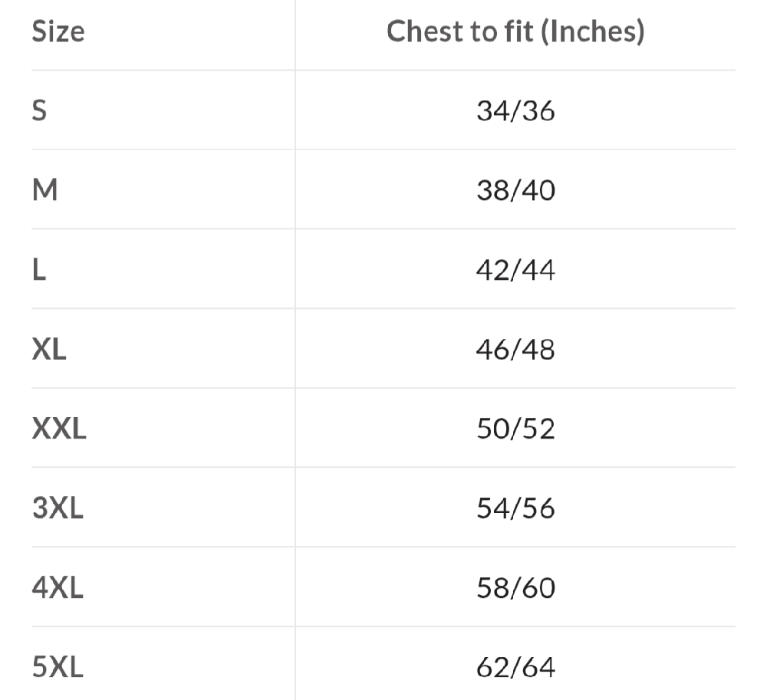Click the 38/40 chest measurement
Image resolution: width=767 pixels, height=700 pixels.
515,191
